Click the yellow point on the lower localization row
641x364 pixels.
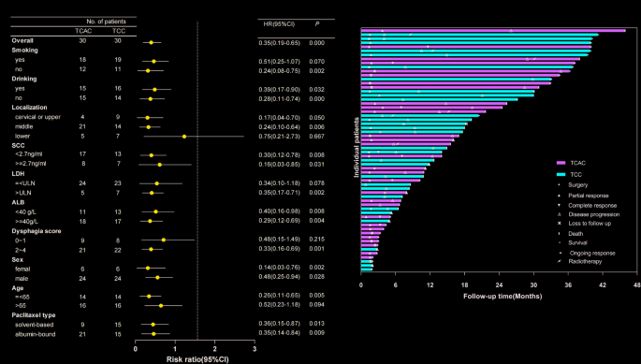[x=184, y=137]
